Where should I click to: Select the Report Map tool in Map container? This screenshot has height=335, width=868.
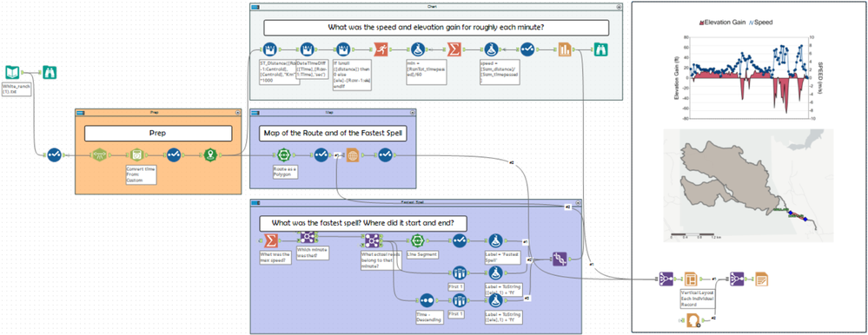[353, 155]
